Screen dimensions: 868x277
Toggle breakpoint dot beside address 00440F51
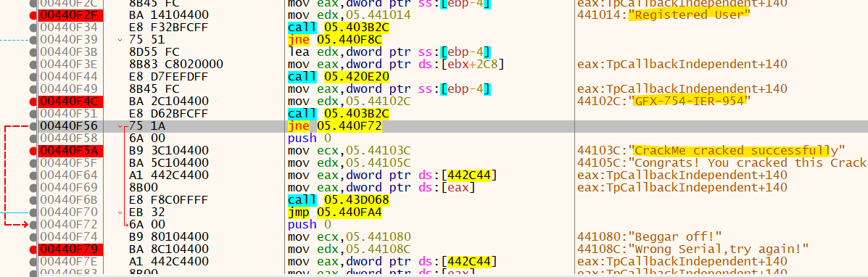point(33,114)
